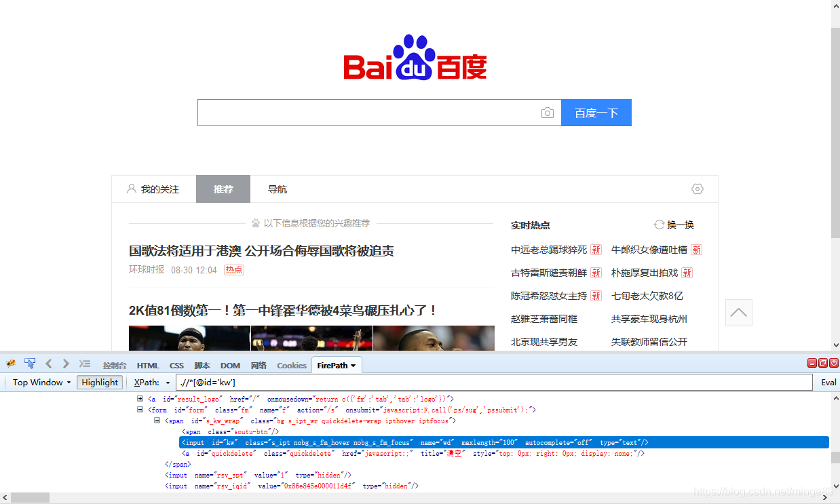Open hot topic 中远老总踢球猝死

(549, 250)
